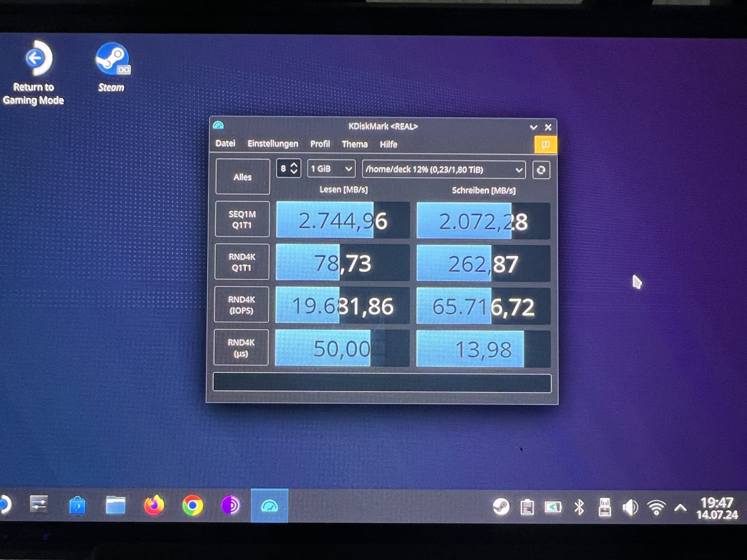Open Firefox from the taskbar

pyautogui.click(x=154, y=505)
